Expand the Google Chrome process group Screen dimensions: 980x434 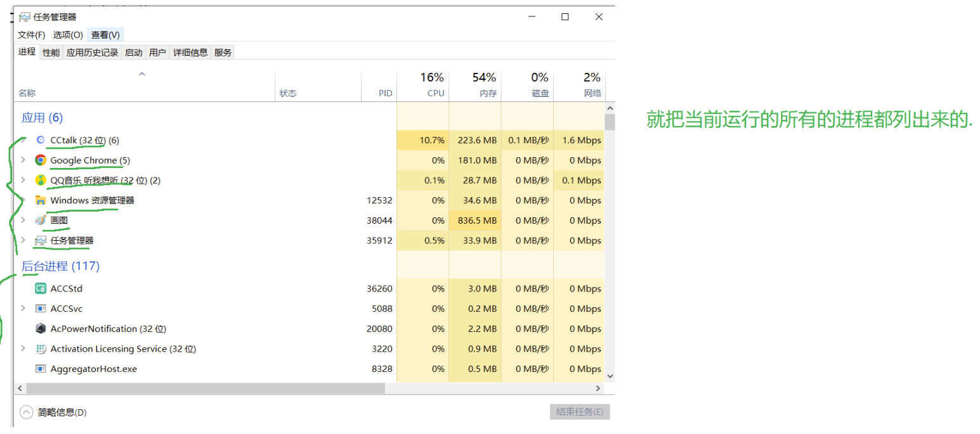pyautogui.click(x=23, y=160)
